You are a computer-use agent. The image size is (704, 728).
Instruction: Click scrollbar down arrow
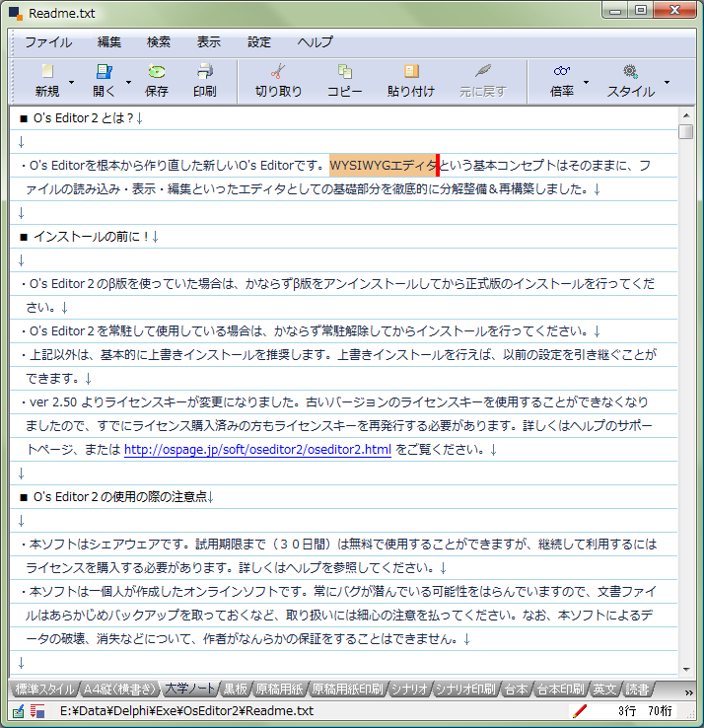click(x=686, y=669)
